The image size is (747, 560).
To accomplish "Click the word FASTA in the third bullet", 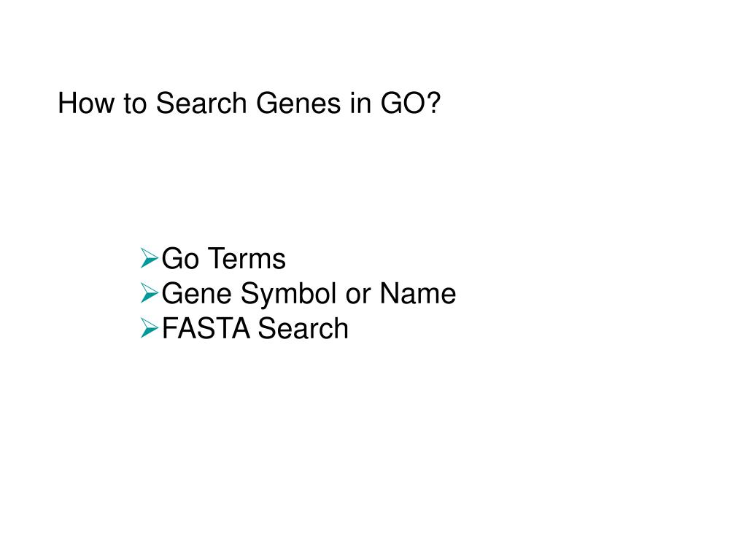I will (206, 329).
